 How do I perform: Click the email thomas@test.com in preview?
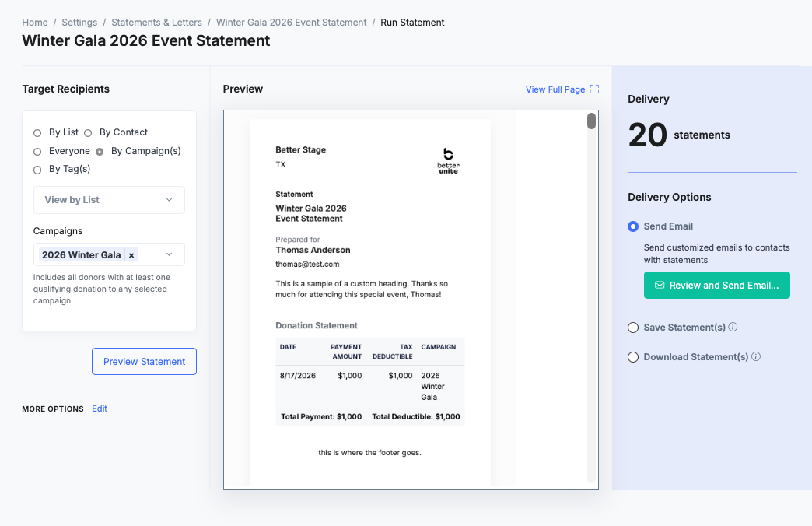click(307, 264)
